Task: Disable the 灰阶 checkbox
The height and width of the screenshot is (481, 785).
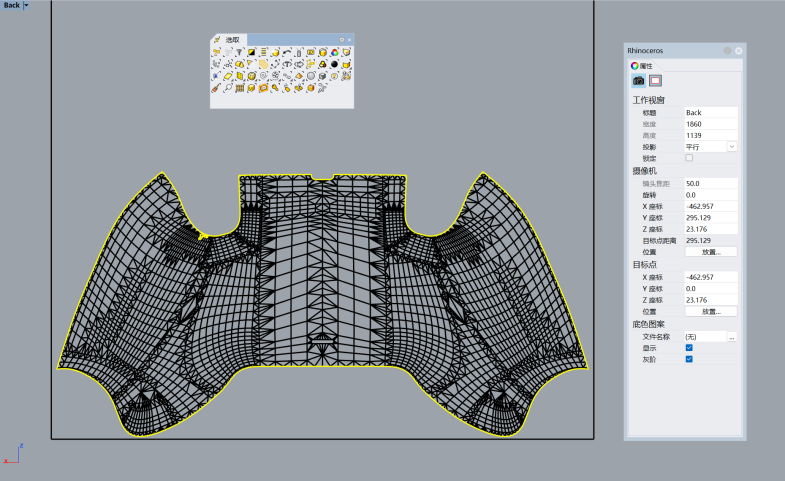Action: tap(689, 359)
